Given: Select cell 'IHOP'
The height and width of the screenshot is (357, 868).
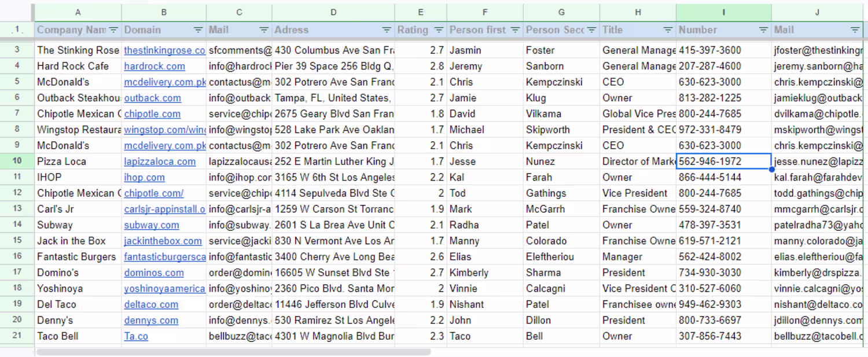Looking at the screenshot, I should (x=78, y=177).
